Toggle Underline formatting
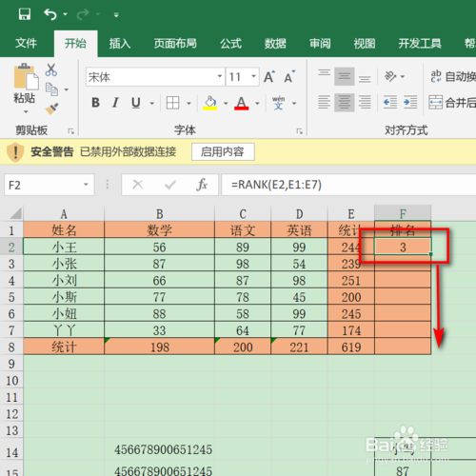 click(136, 103)
